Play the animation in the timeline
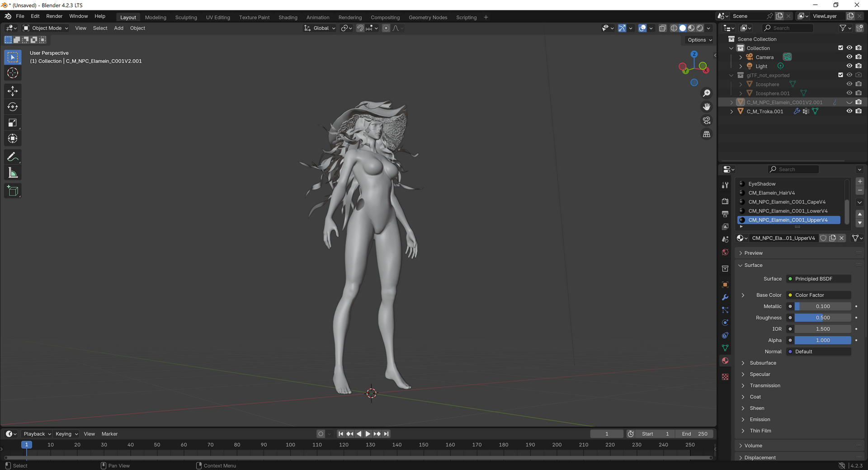Viewport: 868px width, 470px height. point(368,434)
